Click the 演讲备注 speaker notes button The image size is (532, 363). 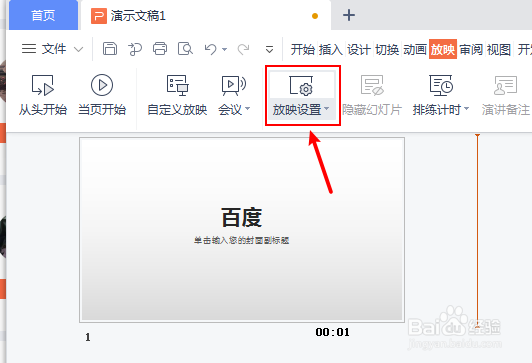[506, 95]
